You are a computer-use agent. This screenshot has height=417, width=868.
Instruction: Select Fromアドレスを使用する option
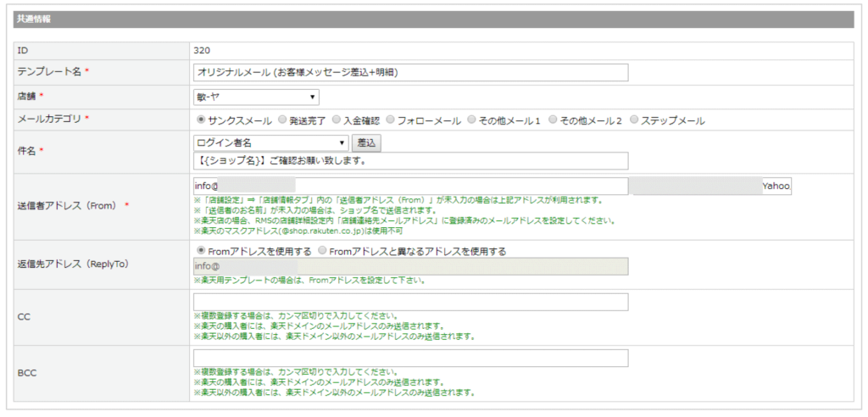pyautogui.click(x=201, y=251)
